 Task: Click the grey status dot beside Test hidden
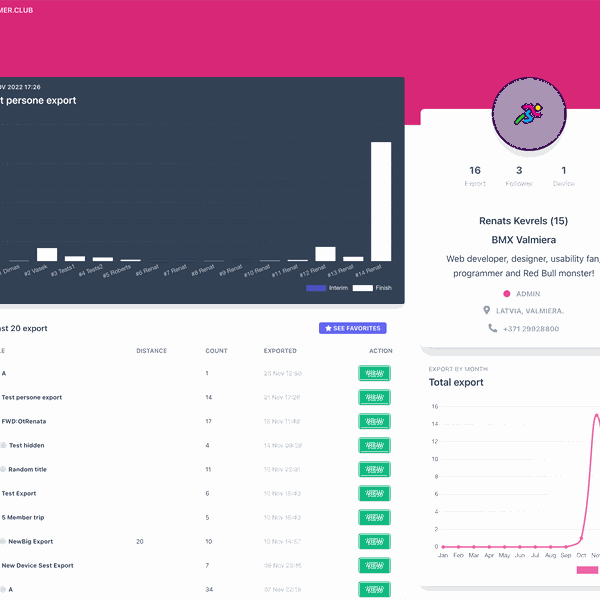click(3, 445)
